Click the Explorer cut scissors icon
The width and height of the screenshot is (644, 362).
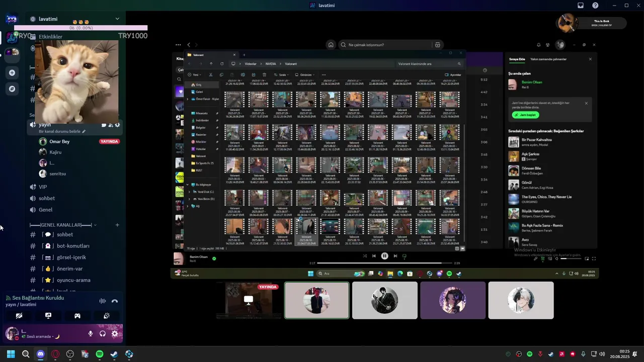pyautogui.click(x=211, y=74)
